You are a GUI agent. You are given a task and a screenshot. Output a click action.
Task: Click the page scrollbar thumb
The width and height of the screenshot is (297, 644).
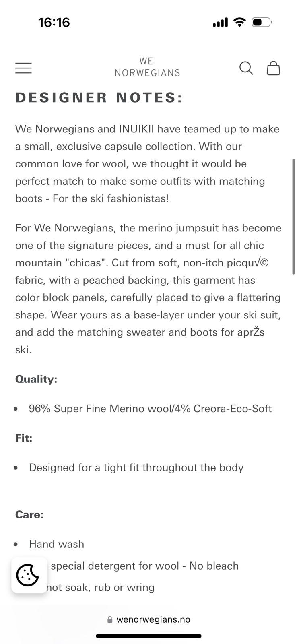tap(294, 217)
